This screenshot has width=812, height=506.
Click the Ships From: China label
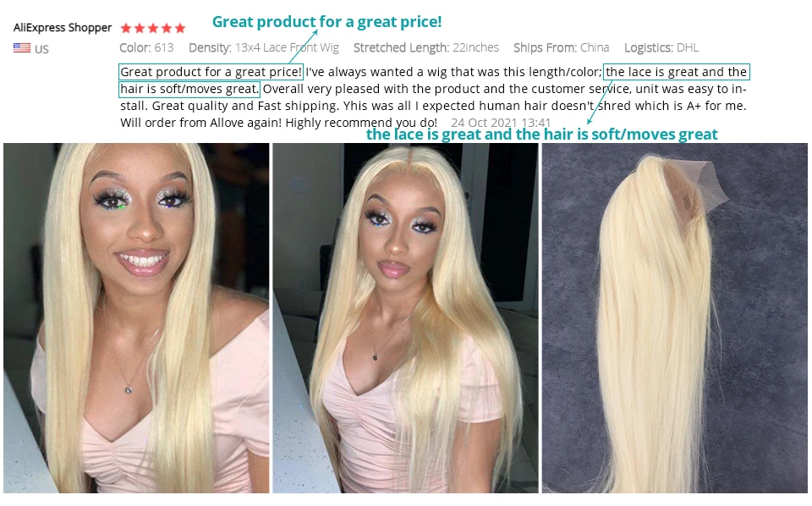[561, 47]
